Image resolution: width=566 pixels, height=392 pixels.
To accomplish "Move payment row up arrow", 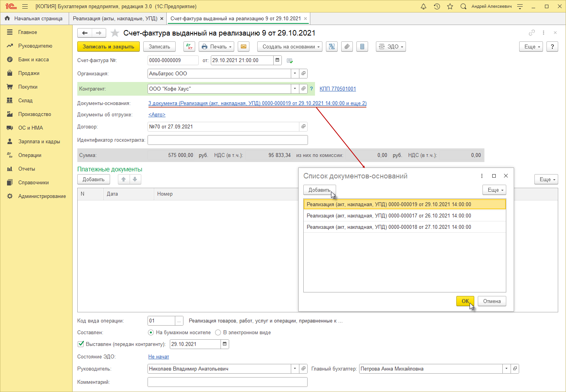I will (x=123, y=179).
